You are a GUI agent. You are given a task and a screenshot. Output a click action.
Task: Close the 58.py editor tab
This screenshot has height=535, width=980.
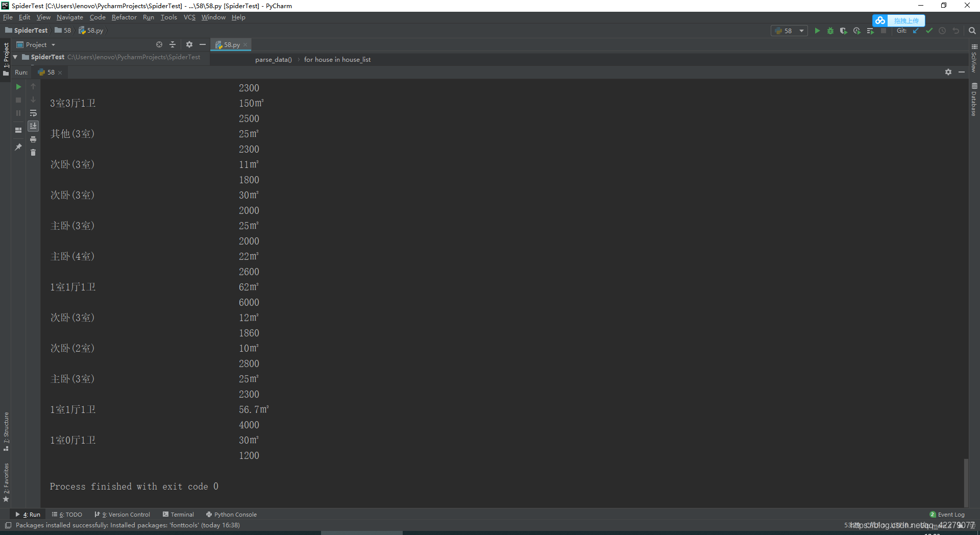click(x=246, y=45)
